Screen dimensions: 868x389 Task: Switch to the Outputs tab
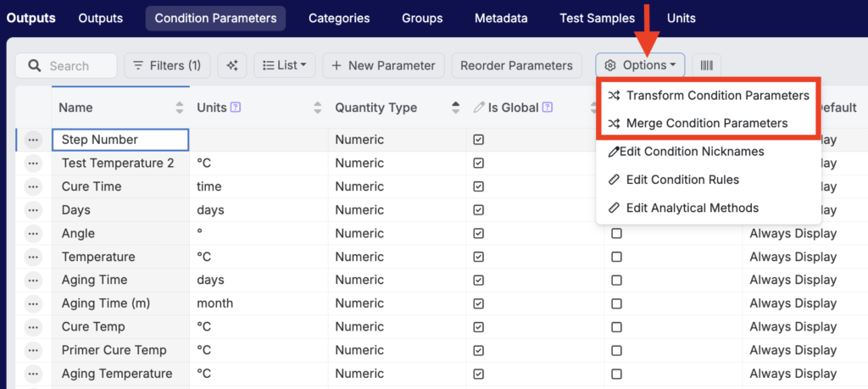coord(100,19)
